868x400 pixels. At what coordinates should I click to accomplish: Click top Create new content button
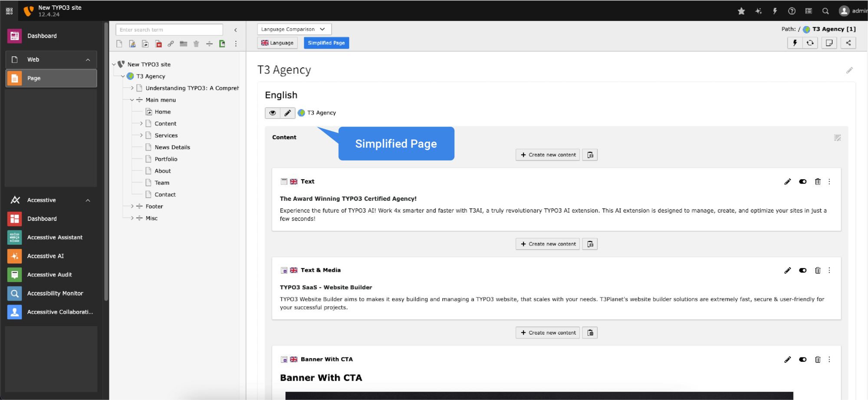(x=548, y=155)
